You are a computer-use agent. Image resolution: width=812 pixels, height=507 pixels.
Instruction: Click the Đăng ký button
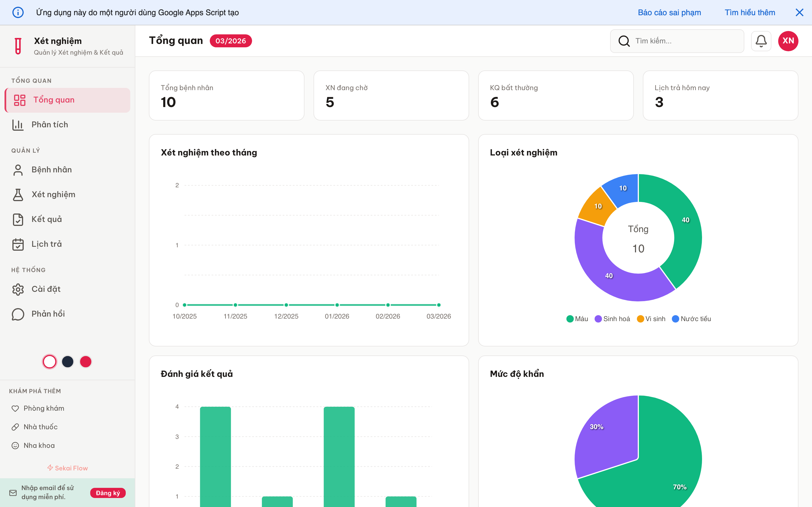pyautogui.click(x=108, y=493)
